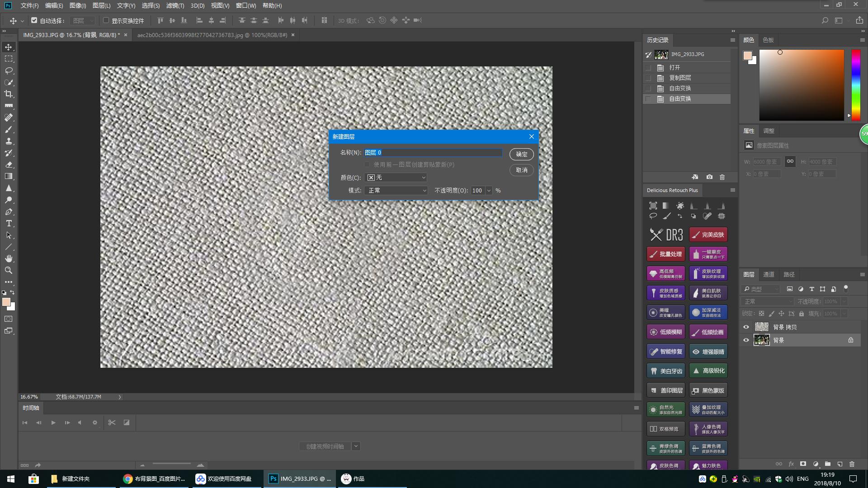
Task: Select the Horizontal Type tool
Action: pyautogui.click(x=9, y=224)
